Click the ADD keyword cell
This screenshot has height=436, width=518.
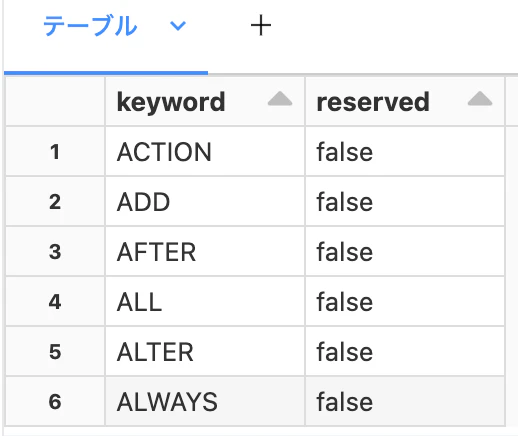[x=205, y=201]
